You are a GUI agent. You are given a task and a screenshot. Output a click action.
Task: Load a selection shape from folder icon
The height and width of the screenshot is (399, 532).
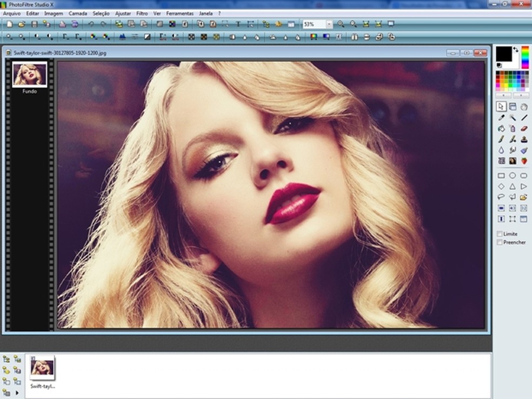point(524,197)
